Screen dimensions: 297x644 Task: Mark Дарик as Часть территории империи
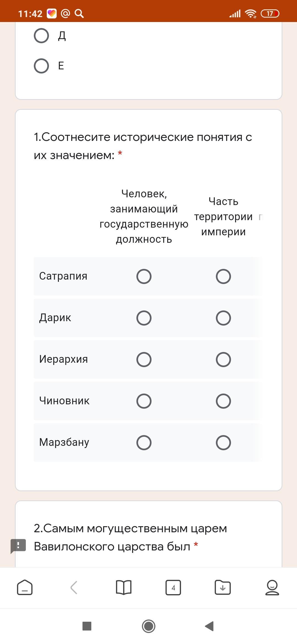223,318
